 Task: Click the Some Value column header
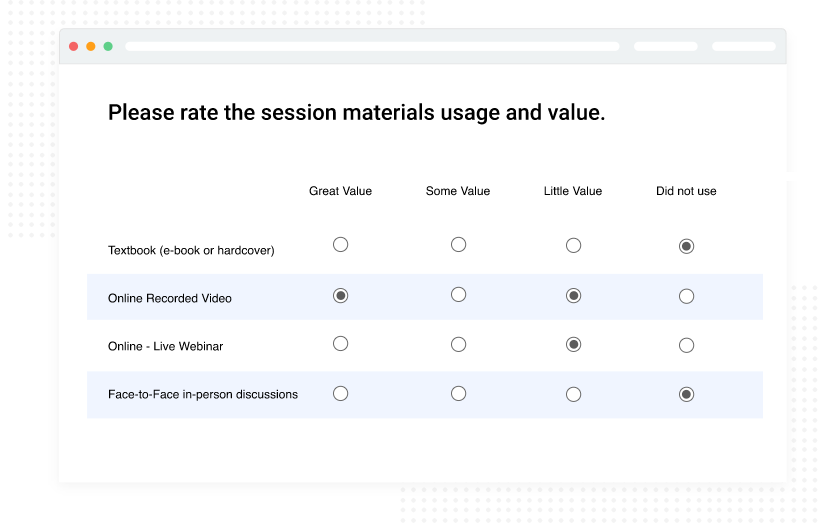pyautogui.click(x=458, y=191)
